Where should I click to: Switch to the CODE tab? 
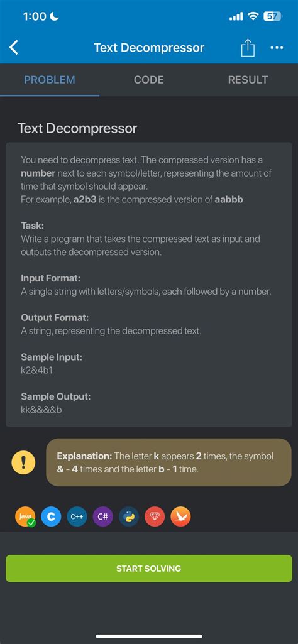pyautogui.click(x=149, y=80)
